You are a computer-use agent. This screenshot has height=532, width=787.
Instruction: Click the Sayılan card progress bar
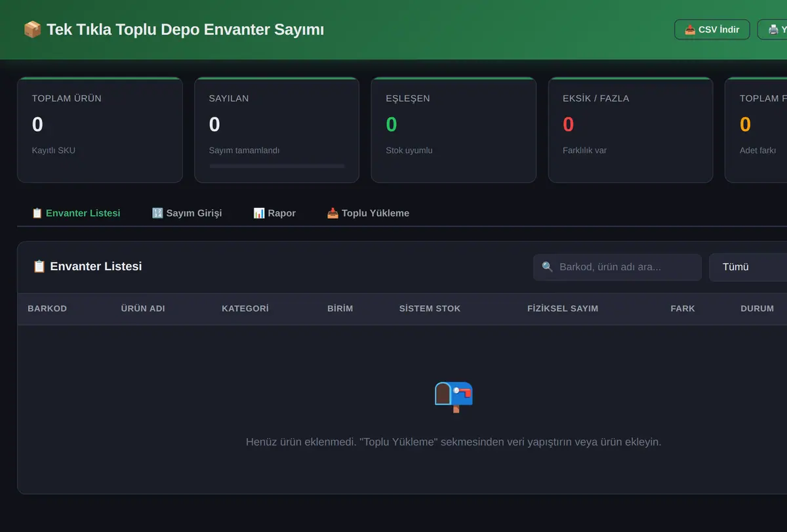coord(277,166)
